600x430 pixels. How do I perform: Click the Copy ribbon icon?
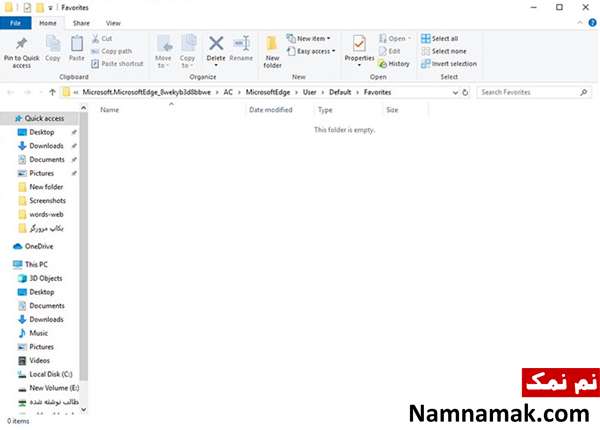point(53,44)
